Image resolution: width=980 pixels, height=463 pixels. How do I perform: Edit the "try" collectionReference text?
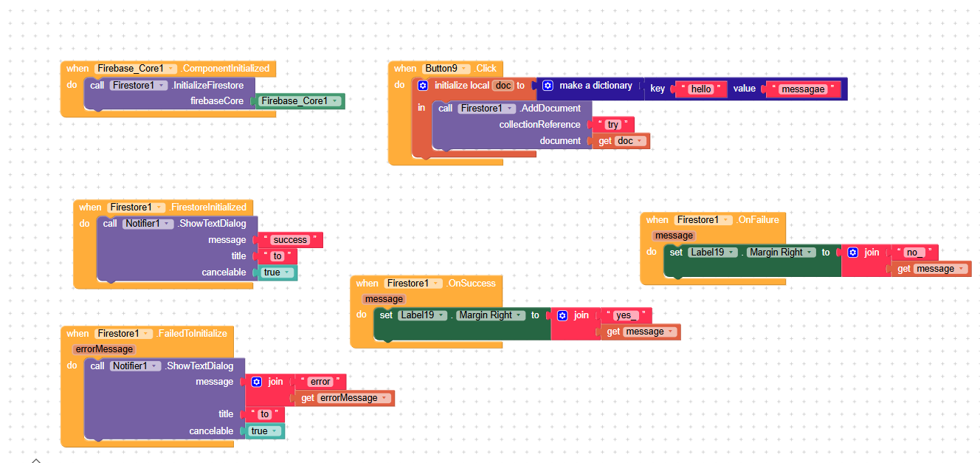612,125
